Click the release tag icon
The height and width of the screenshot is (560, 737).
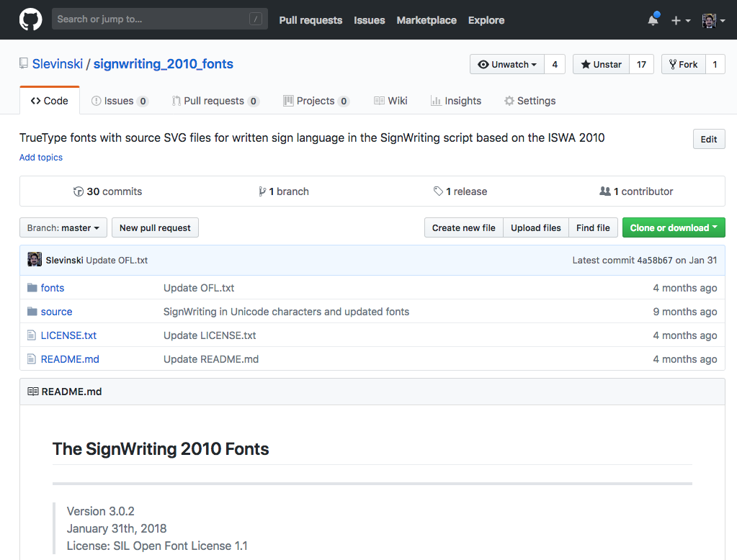[438, 191]
